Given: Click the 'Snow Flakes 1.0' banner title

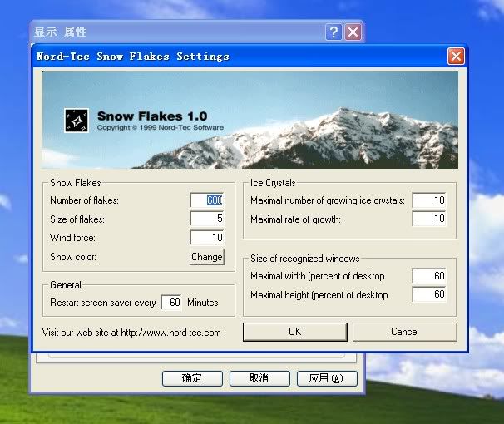Looking at the screenshot, I should (152, 116).
